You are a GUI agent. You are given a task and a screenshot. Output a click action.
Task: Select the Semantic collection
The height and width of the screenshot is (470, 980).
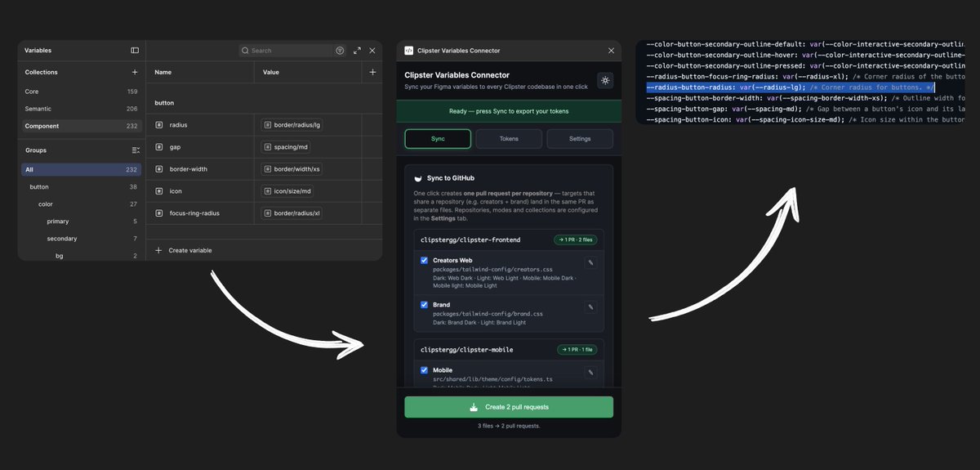81,109
